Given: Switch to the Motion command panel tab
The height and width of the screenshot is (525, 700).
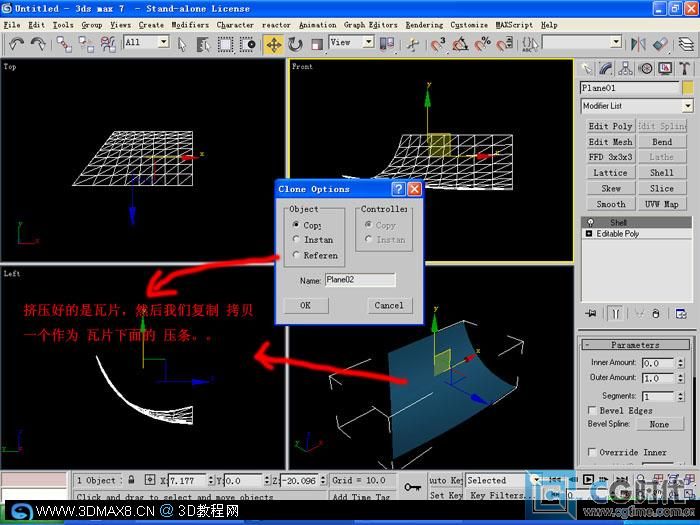Looking at the screenshot, I should tap(645, 68).
